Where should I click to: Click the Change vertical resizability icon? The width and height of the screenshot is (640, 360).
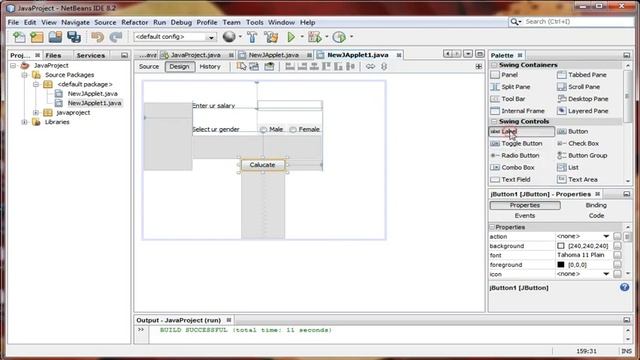pyautogui.click(x=384, y=67)
